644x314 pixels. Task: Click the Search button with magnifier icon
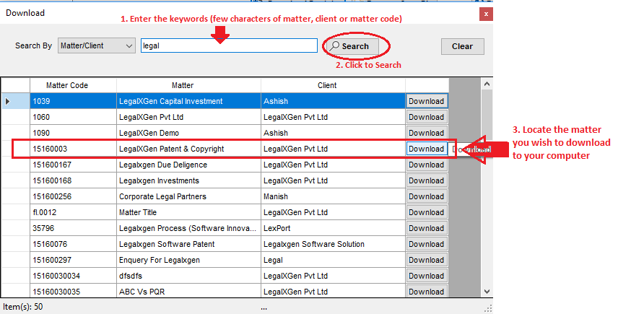352,46
